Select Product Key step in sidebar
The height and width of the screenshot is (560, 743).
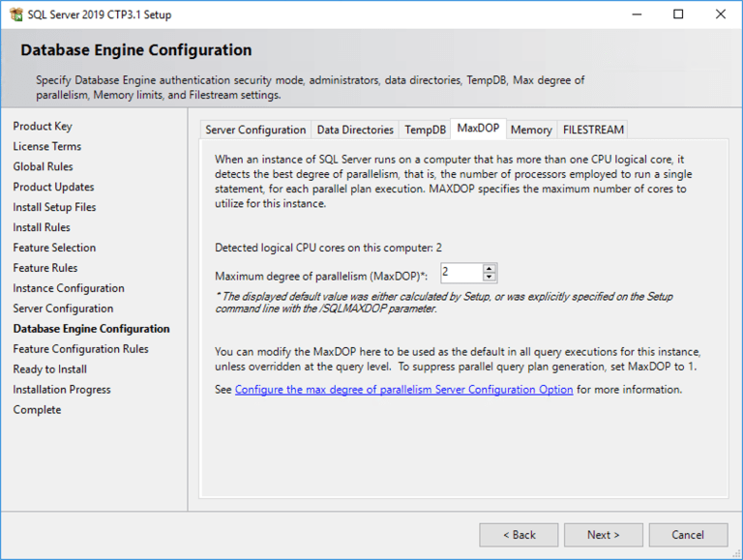pyautogui.click(x=43, y=126)
